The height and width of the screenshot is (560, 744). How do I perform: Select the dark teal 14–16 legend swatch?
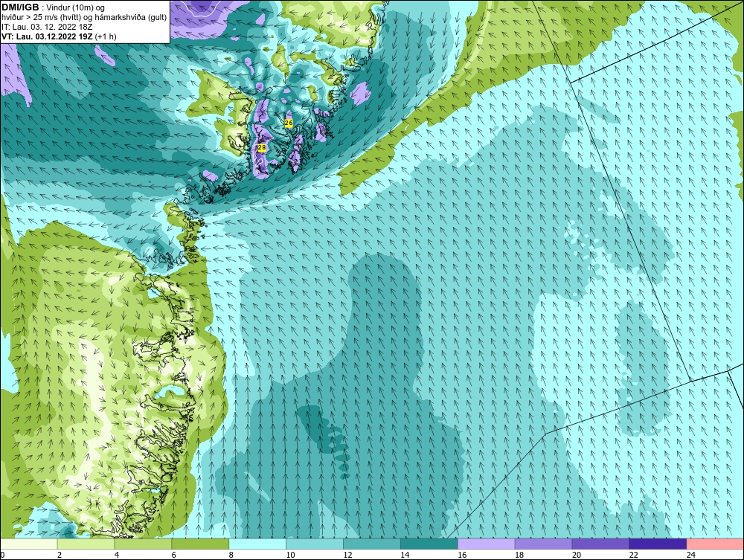(x=429, y=544)
